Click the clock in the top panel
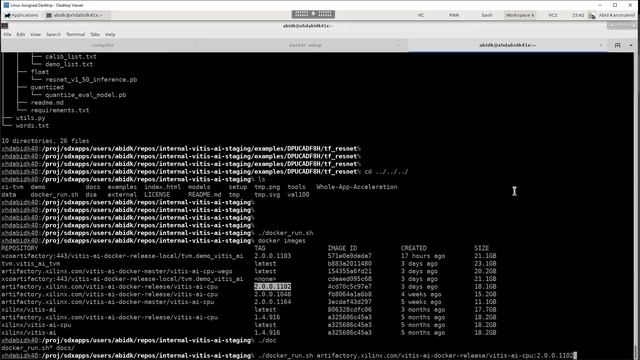Screen dimensions: 640x360 click(578, 15)
